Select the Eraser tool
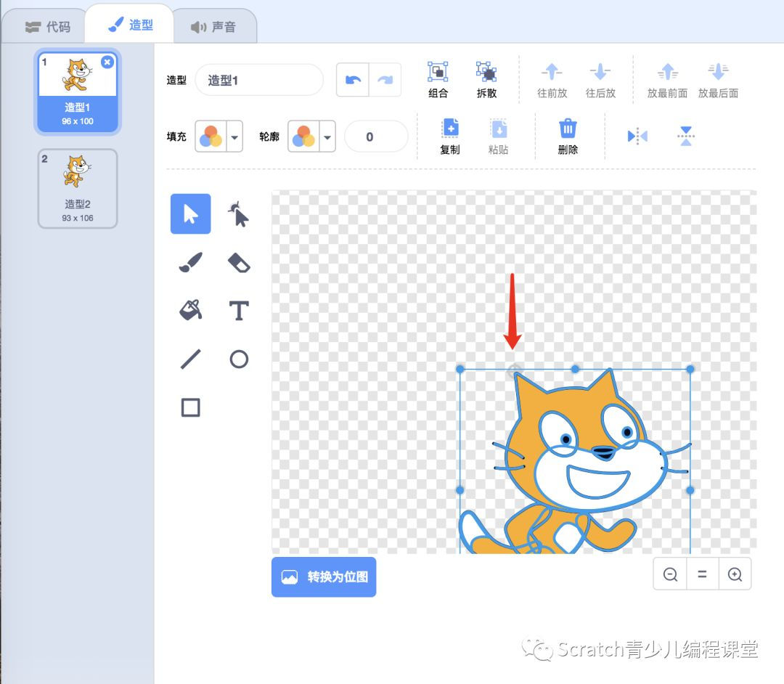This screenshot has width=784, height=684. tap(238, 262)
